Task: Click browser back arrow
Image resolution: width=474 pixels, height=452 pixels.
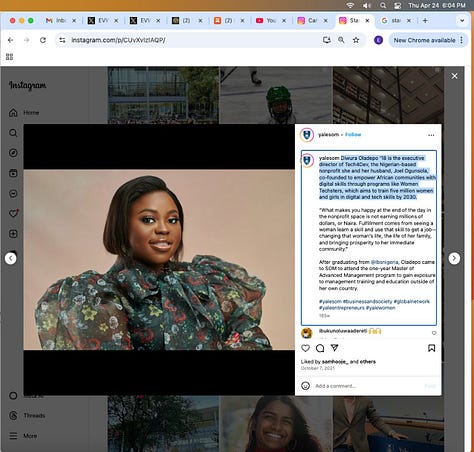Action: (11, 40)
